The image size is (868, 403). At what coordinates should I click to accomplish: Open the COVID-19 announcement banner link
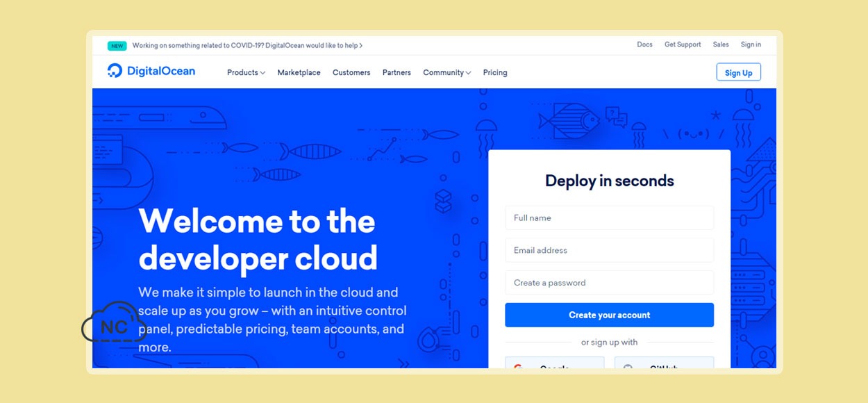pyautogui.click(x=247, y=46)
